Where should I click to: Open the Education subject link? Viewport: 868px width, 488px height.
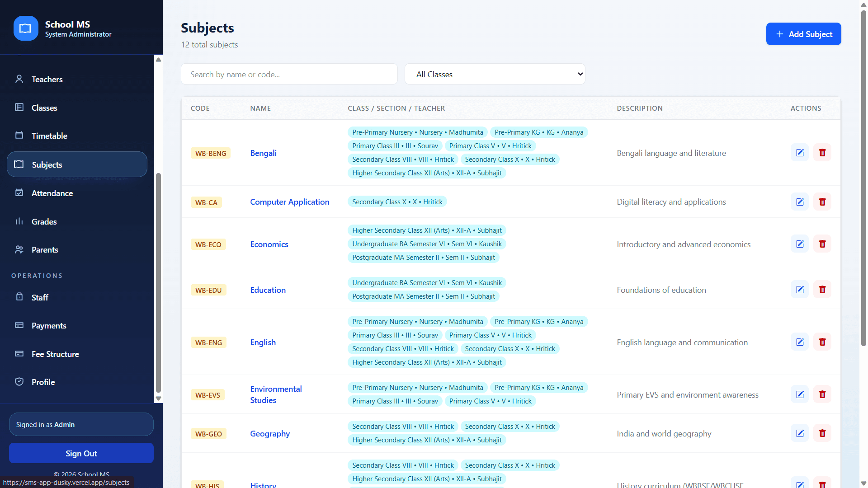click(268, 290)
